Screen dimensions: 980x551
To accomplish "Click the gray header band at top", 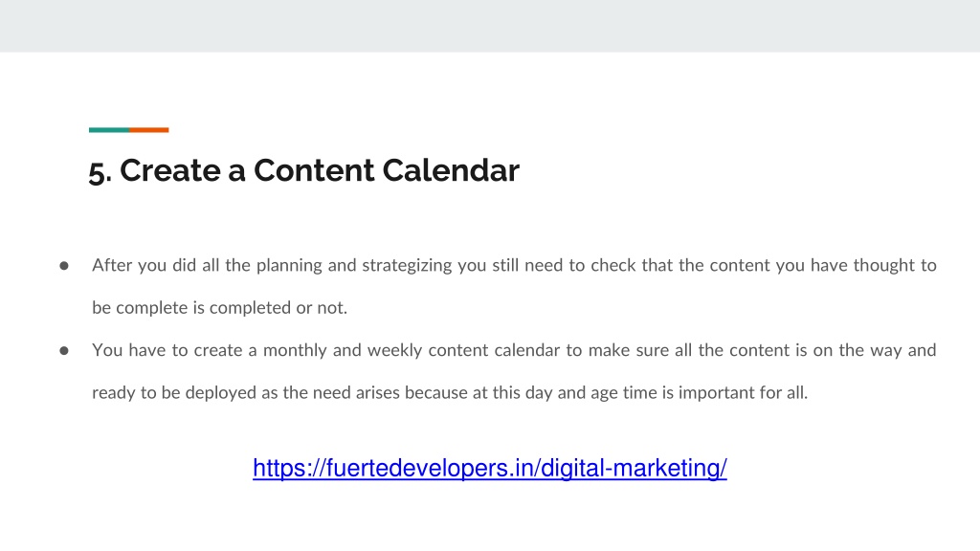I will click(490, 26).
